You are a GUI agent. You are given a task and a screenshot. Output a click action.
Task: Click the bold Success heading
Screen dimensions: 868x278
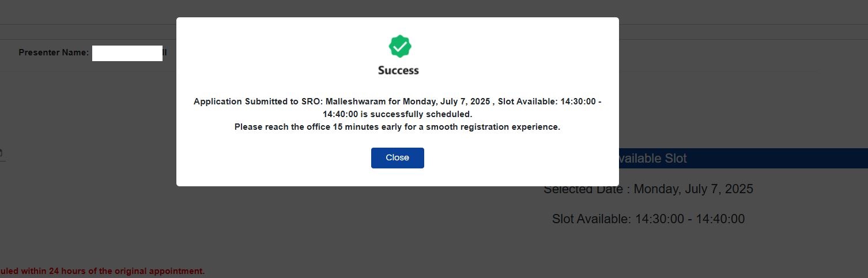(398, 70)
